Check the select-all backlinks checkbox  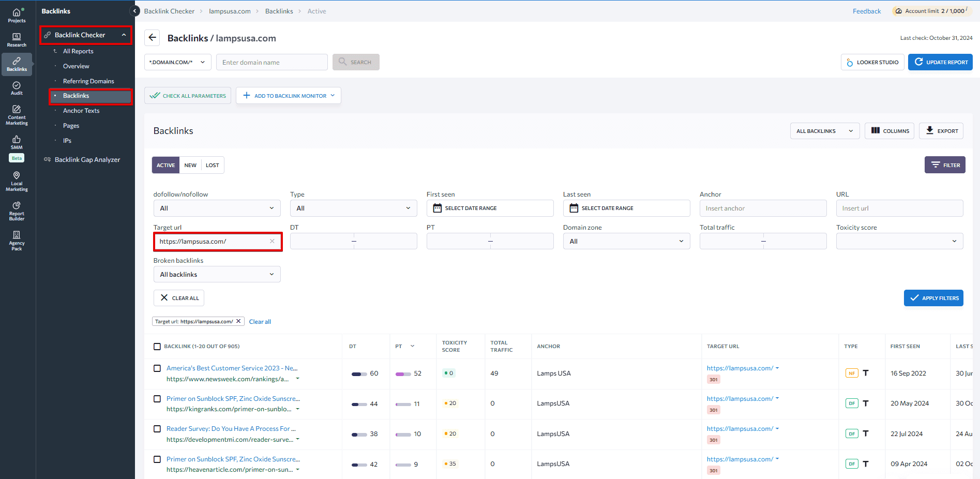157,347
